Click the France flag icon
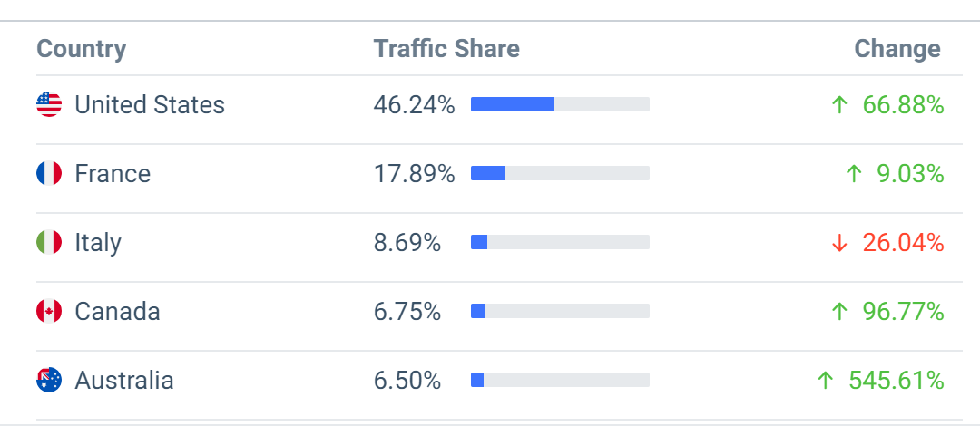980x426 pixels. [49, 173]
